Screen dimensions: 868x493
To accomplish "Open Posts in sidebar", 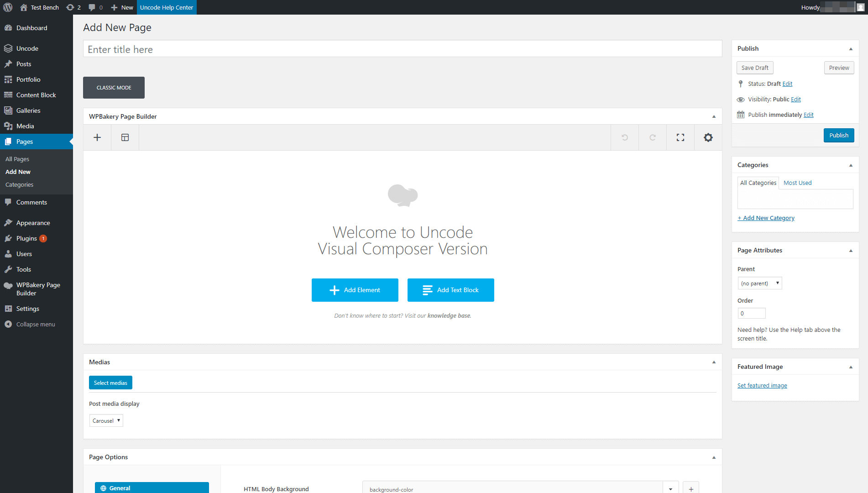I will (37, 64).
